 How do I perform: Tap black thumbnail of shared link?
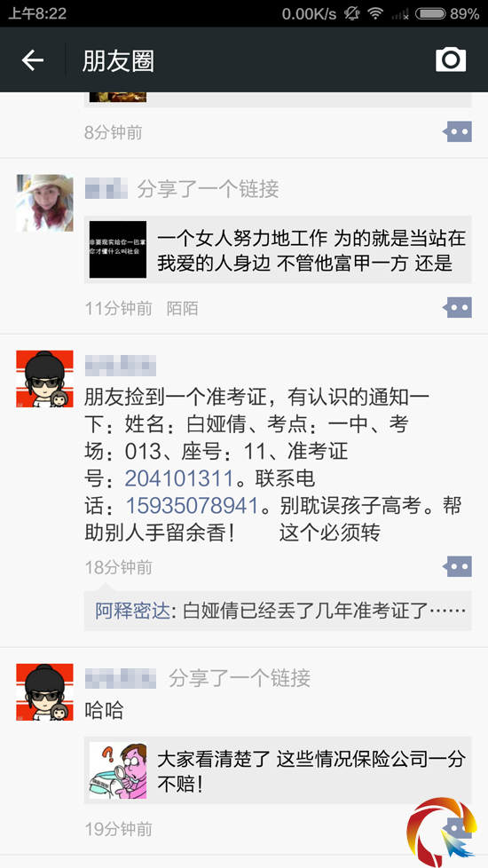[x=118, y=249]
